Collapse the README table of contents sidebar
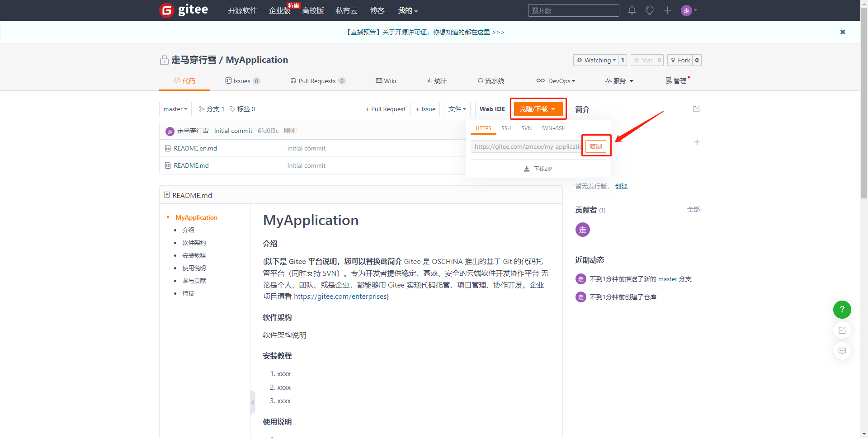868x438 pixels. point(253,402)
